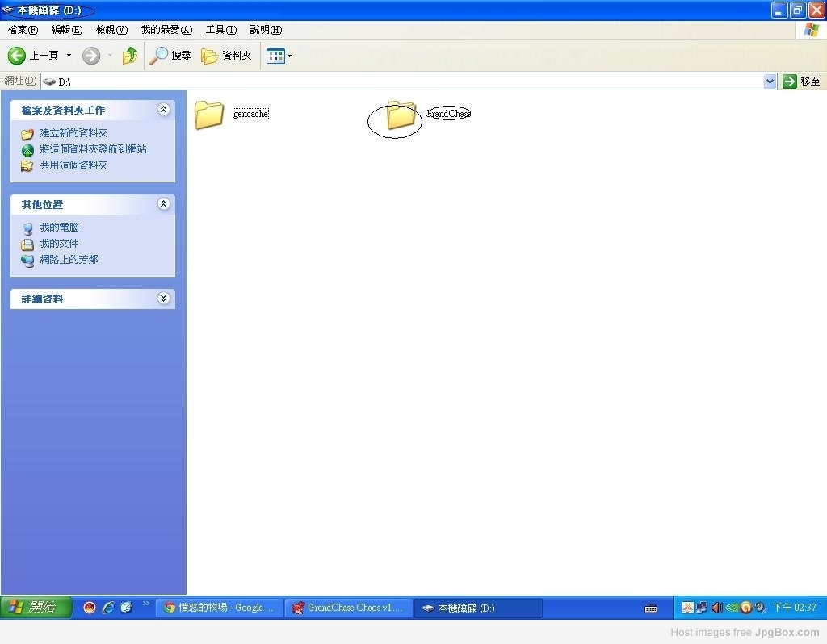The height and width of the screenshot is (644, 827).
Task: Click the green Back arrow button
Action: point(17,56)
